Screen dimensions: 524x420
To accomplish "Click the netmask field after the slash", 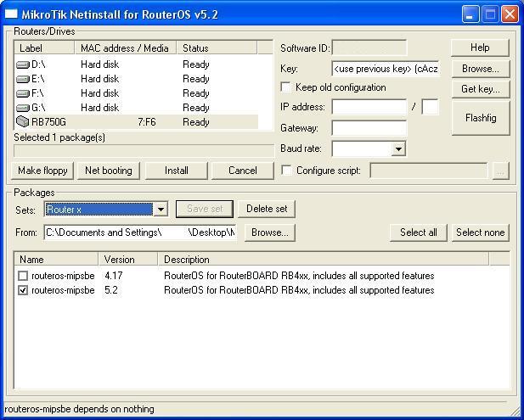I will [x=431, y=107].
